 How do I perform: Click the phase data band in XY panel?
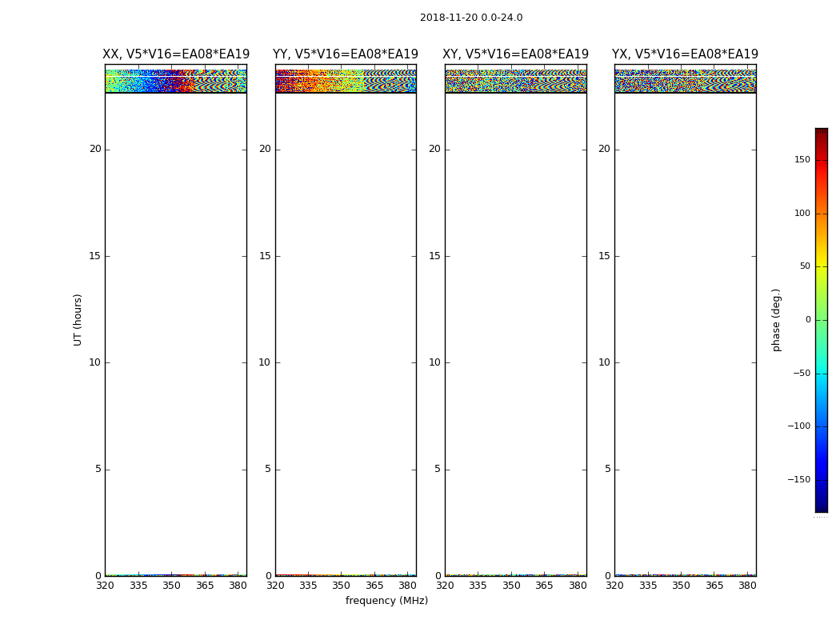(x=516, y=81)
